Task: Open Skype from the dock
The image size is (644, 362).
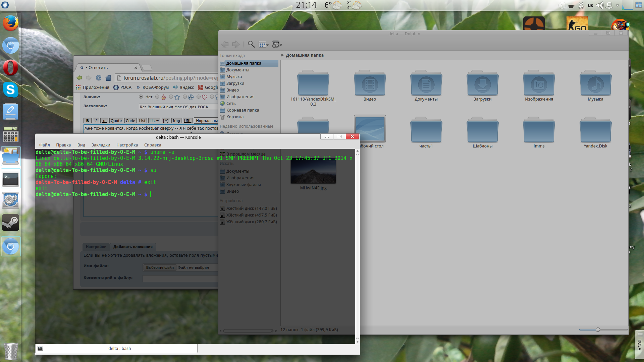Action: [x=10, y=90]
